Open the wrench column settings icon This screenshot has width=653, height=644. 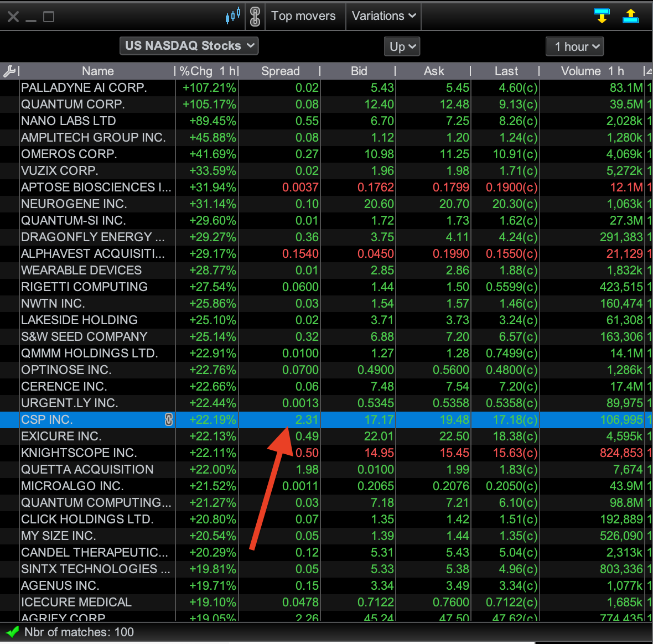click(x=9, y=71)
